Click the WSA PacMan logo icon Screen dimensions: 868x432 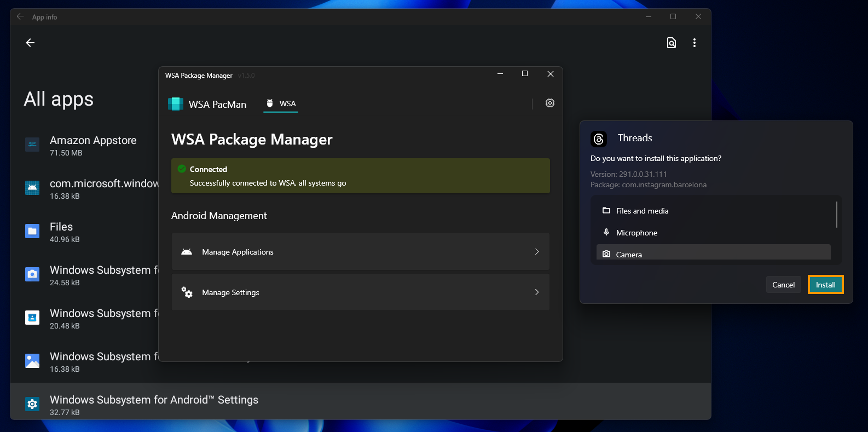pos(176,104)
